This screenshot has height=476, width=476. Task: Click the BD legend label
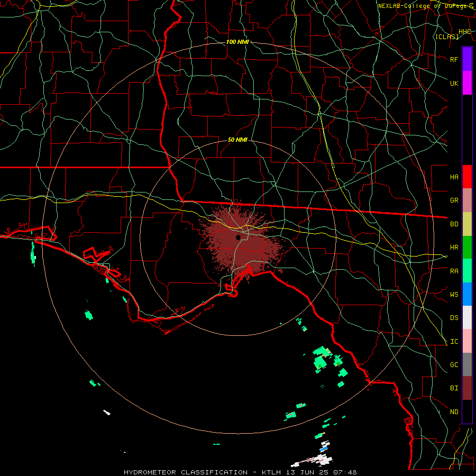(x=454, y=224)
